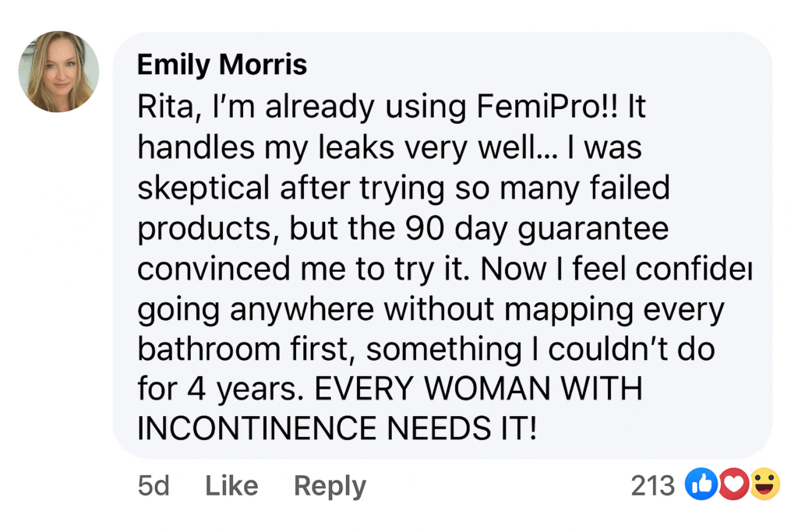Reply to Emily Morris's comment
Image resolution: width=798 pixels, height=532 pixels.
pyautogui.click(x=329, y=486)
